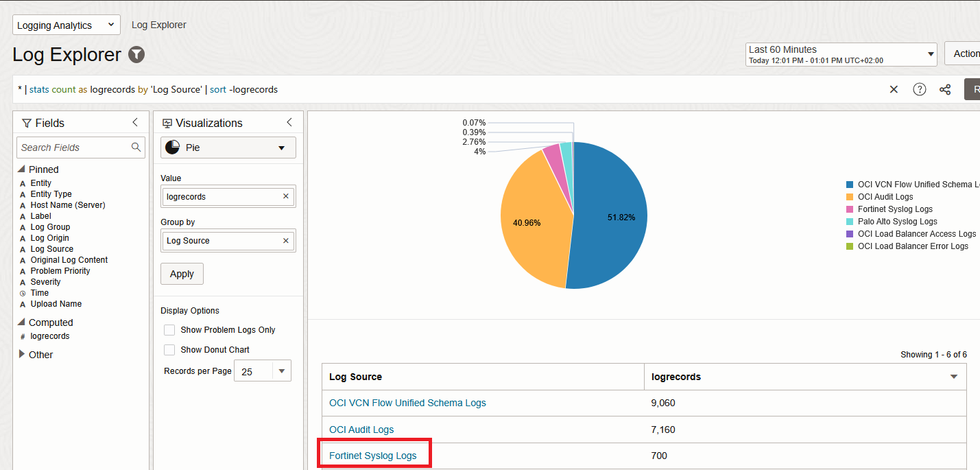
Task: Enable Show Problem Logs Only checkbox
Action: point(169,330)
